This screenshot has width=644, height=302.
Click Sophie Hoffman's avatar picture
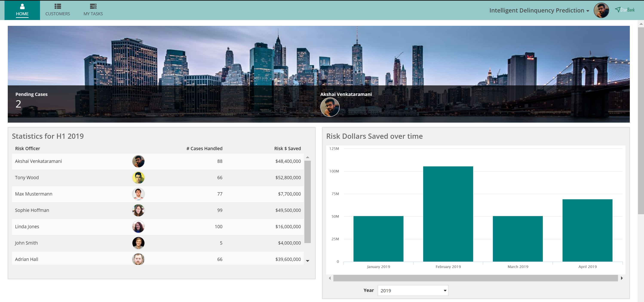[138, 210]
